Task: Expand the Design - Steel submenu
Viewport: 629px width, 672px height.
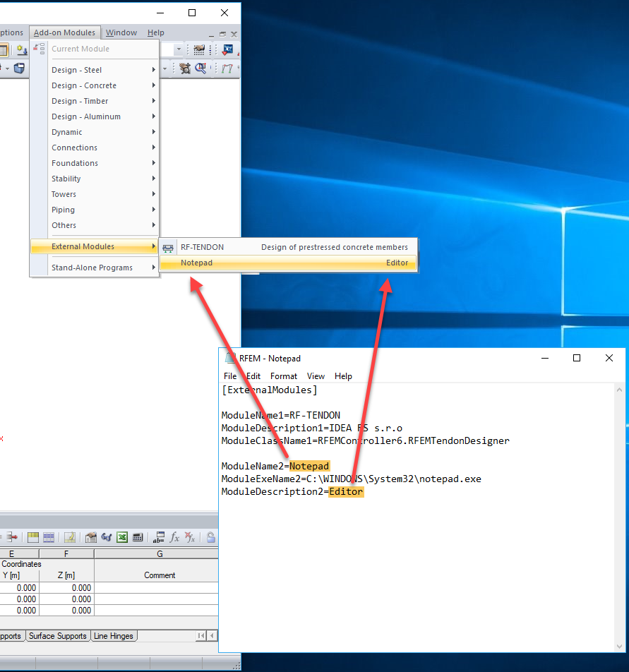Action: pos(76,69)
